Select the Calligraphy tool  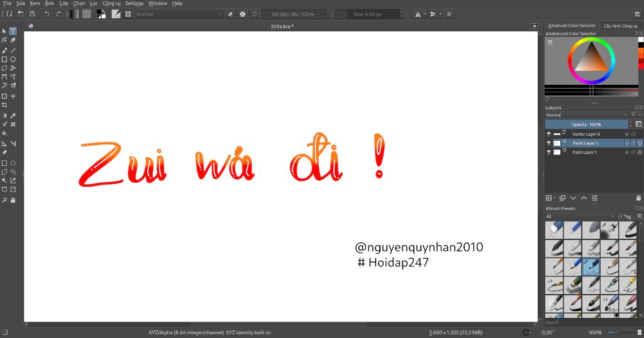pos(13,40)
